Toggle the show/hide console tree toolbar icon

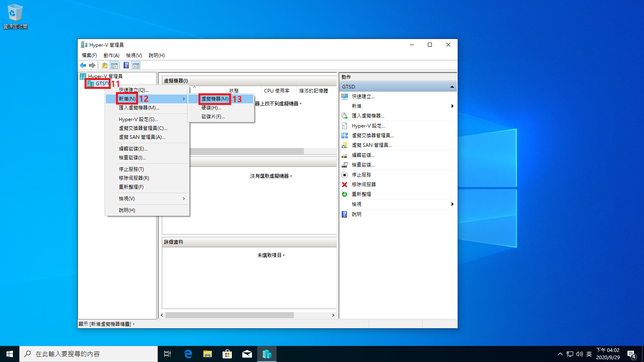pos(114,65)
